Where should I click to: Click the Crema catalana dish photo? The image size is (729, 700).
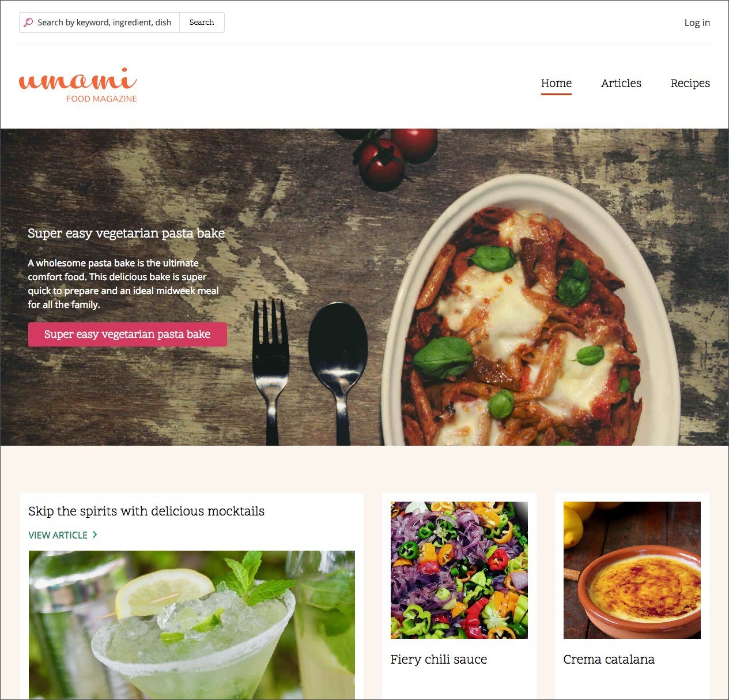(x=632, y=570)
